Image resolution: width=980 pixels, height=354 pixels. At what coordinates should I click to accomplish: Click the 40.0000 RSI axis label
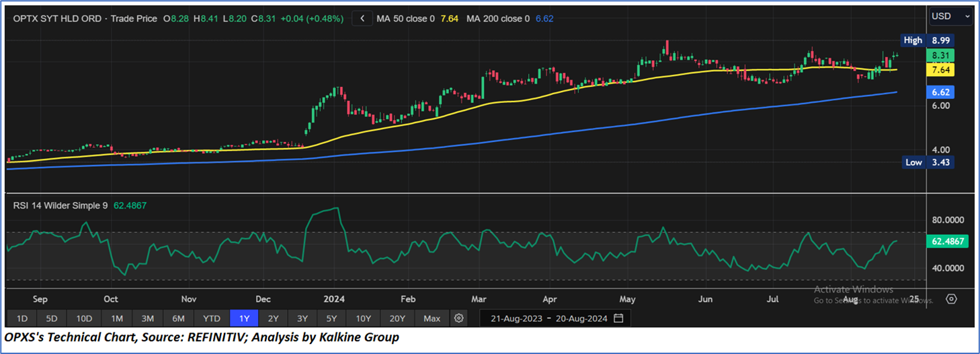click(948, 268)
